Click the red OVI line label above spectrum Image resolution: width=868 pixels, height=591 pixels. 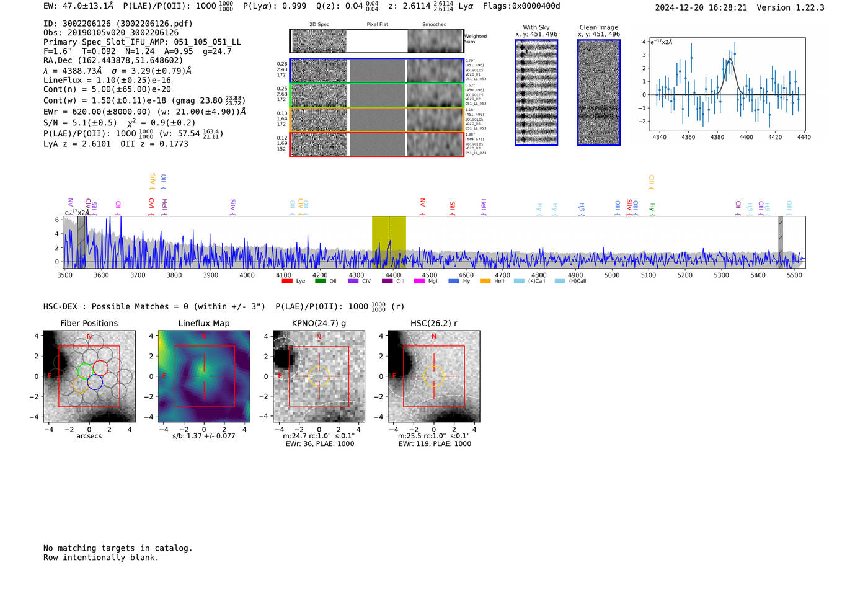[151, 207]
